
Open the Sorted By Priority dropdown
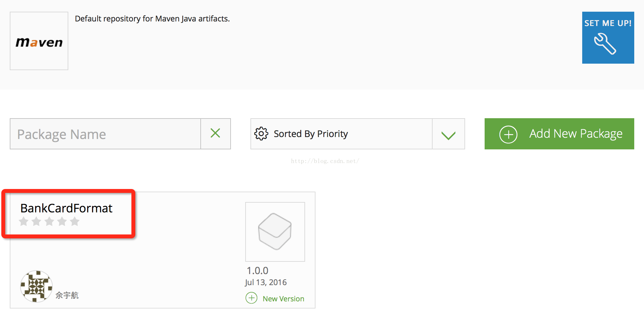(x=342, y=134)
